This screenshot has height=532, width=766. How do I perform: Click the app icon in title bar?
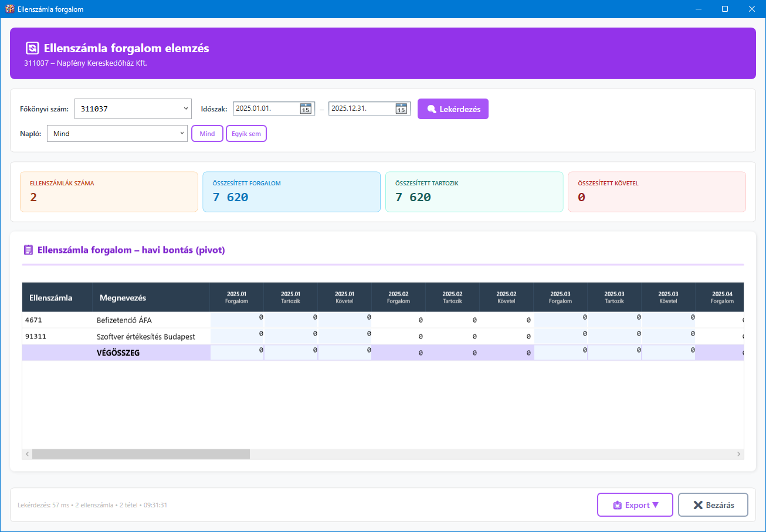pos(9,9)
